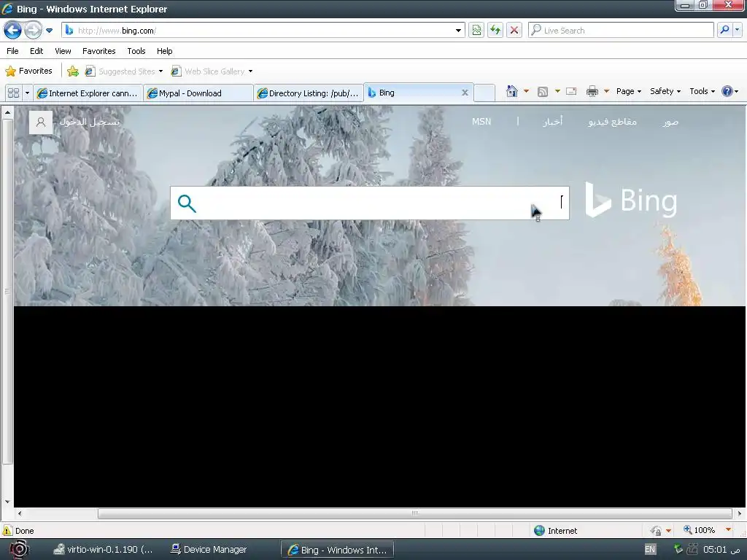Open the MSN link on Bing
This screenshot has height=560, width=747.
[x=481, y=122]
